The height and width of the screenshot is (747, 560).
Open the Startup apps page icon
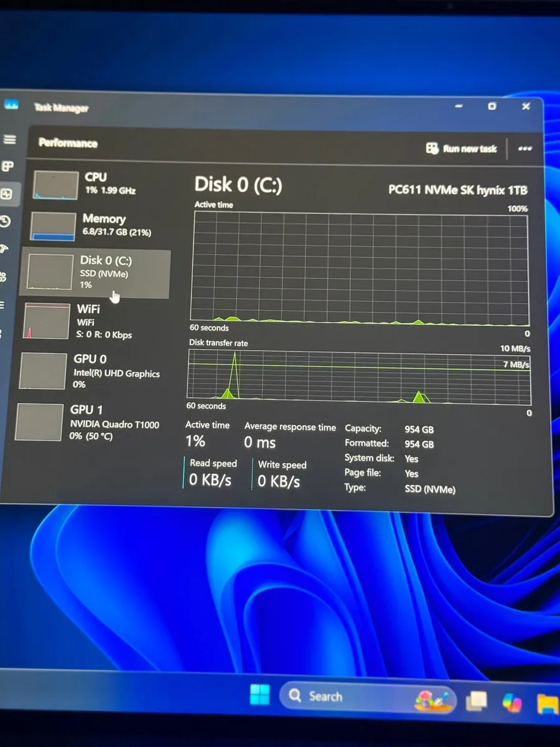[x=4, y=249]
